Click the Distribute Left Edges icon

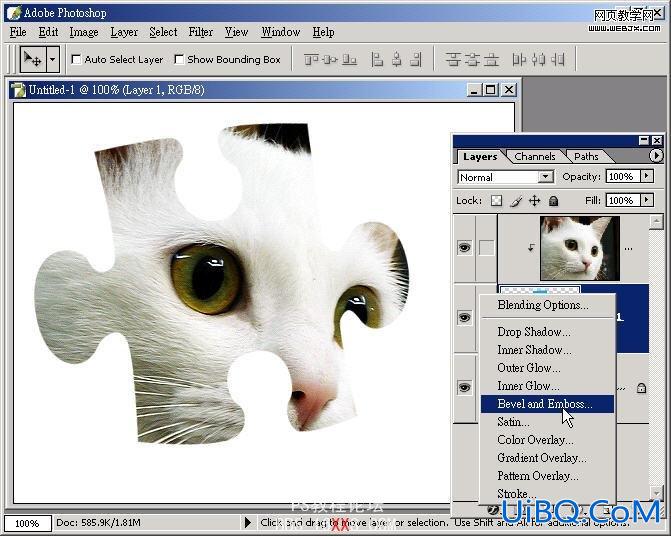(x=519, y=59)
